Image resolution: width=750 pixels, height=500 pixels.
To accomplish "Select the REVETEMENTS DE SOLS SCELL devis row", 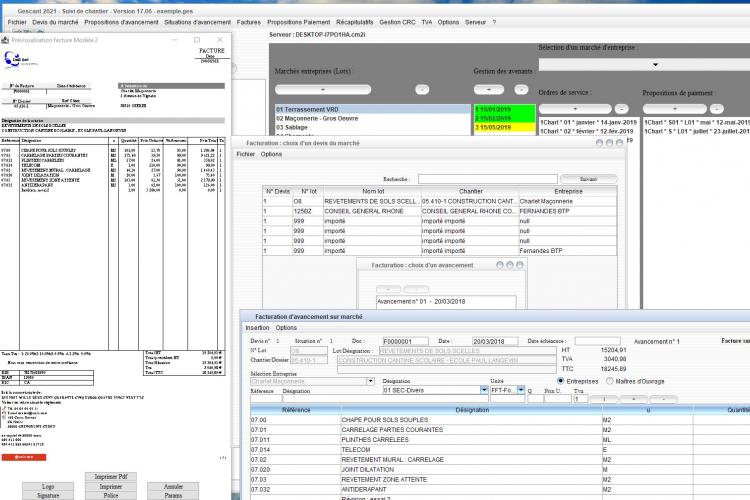I will pyautogui.click(x=440, y=201).
